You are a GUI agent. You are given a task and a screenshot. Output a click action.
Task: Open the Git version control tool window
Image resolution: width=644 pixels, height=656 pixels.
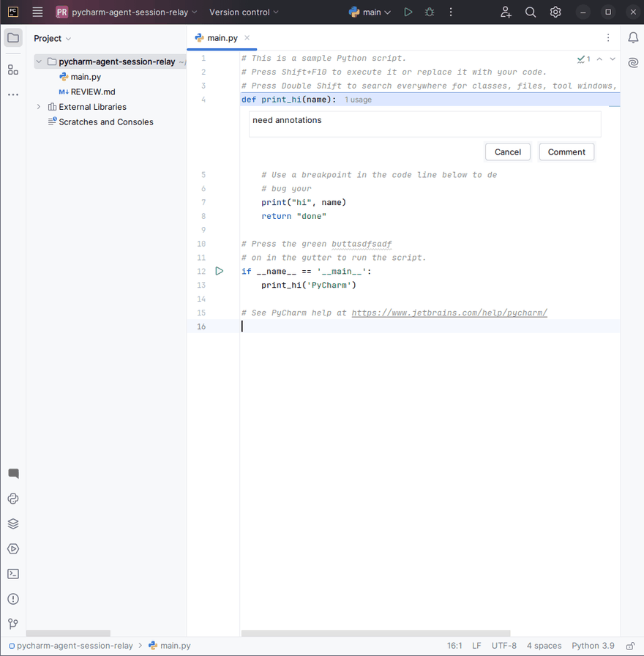[x=13, y=625]
